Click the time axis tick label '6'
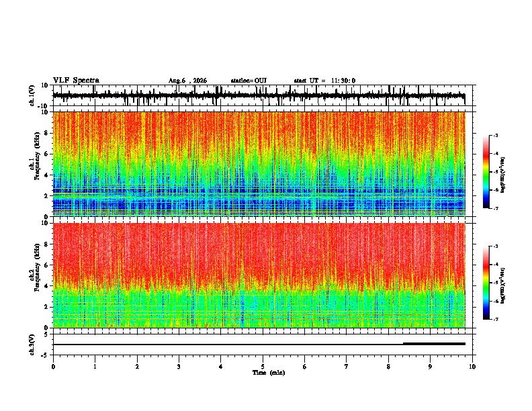Screen dimensions: 532x411 pyautogui.click(x=305, y=367)
